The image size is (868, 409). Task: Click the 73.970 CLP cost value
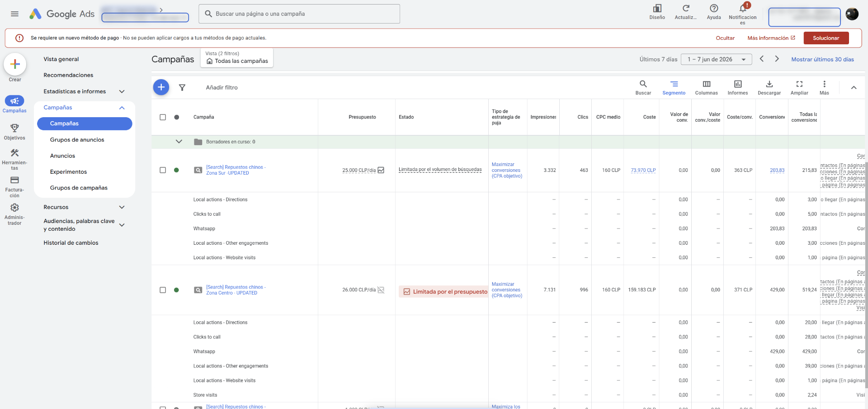point(643,171)
